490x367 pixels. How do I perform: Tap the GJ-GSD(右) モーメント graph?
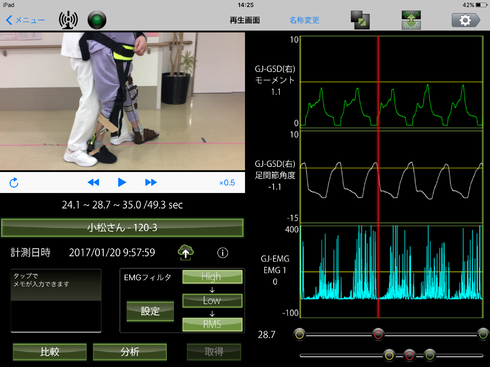(x=392, y=81)
